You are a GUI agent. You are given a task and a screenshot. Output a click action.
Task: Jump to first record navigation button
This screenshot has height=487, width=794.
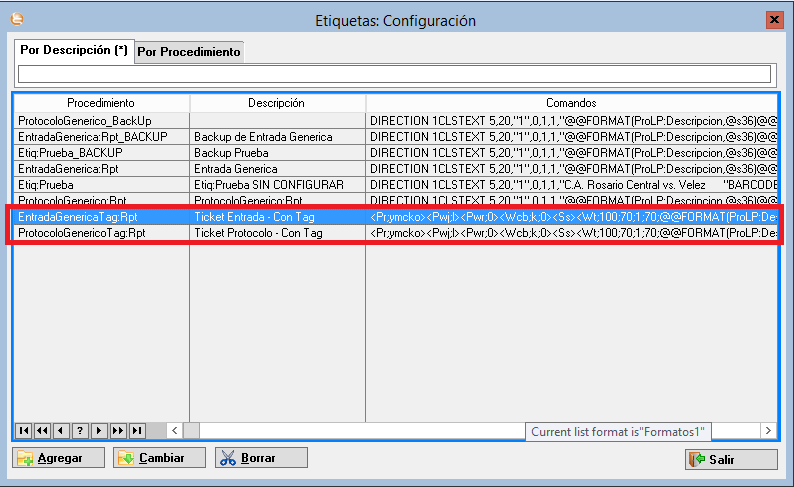tap(23, 430)
